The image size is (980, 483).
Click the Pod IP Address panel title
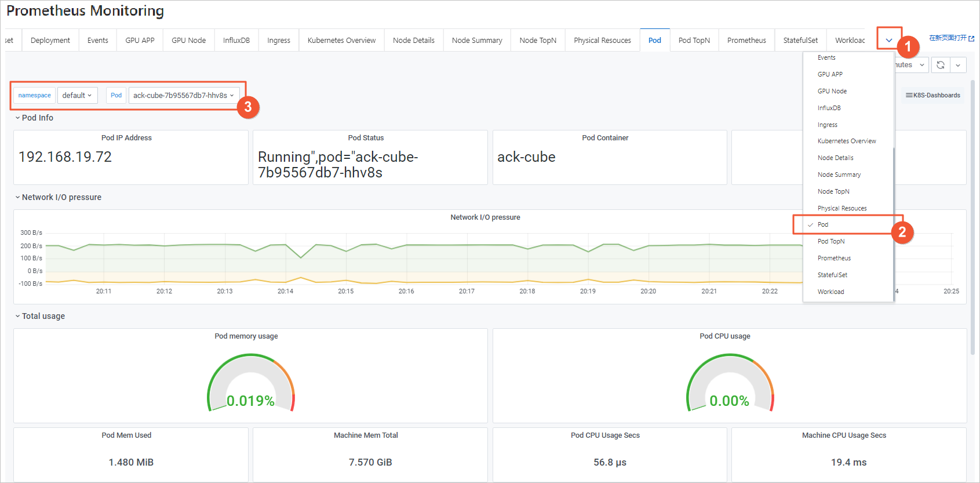click(x=126, y=138)
